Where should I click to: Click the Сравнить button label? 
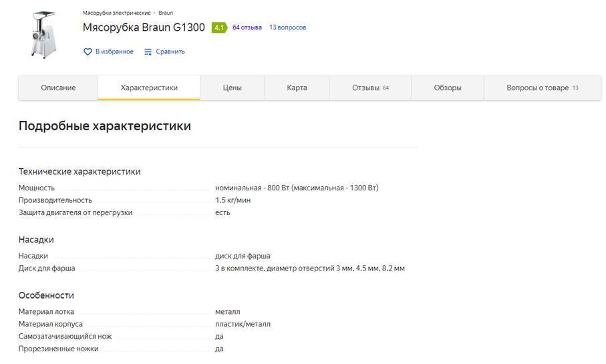[x=170, y=51]
